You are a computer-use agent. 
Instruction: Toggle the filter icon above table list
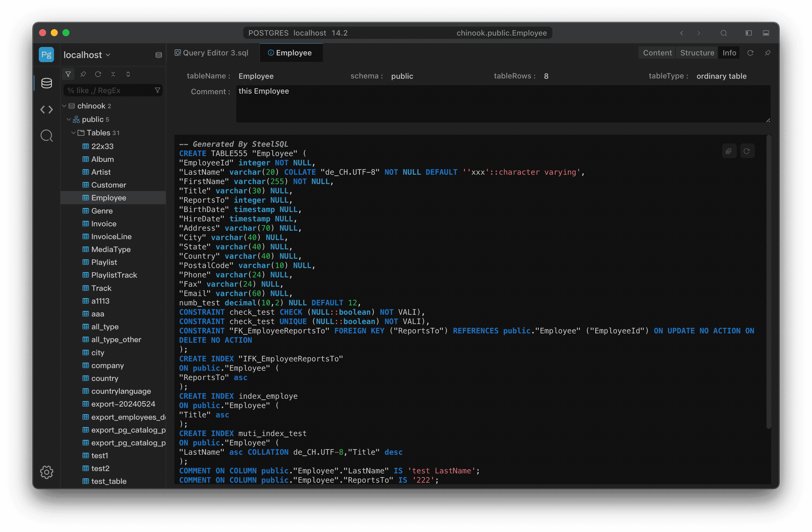pos(68,74)
